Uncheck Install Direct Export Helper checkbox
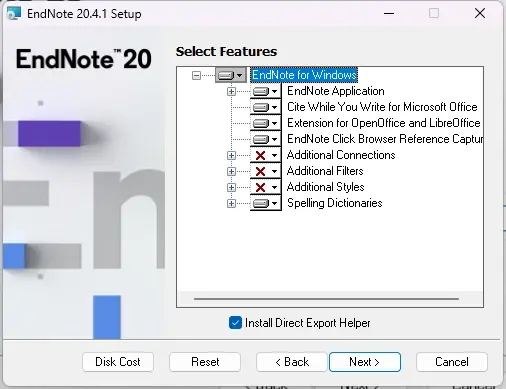This screenshot has width=506, height=389. point(235,323)
